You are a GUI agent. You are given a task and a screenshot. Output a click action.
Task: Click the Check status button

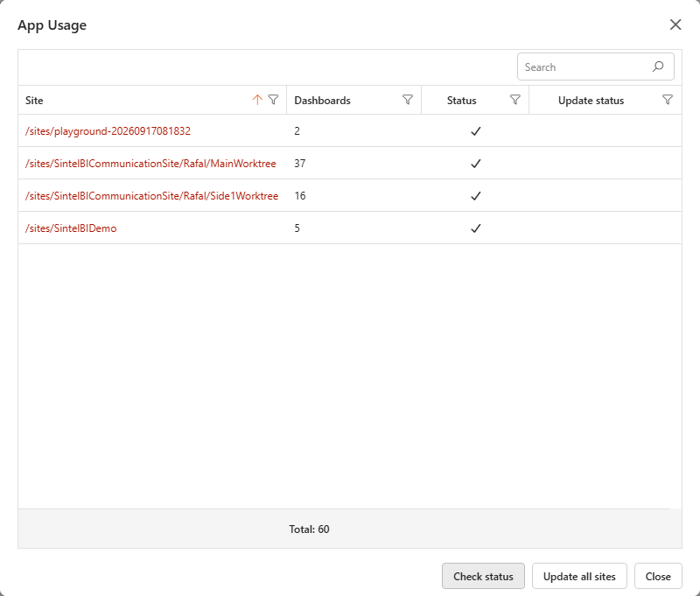(483, 577)
